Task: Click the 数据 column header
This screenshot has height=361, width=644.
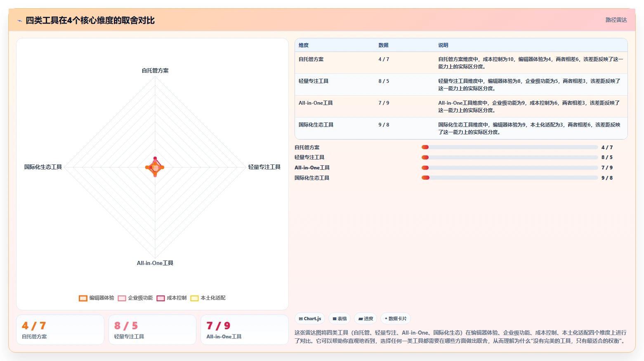Action: point(384,45)
